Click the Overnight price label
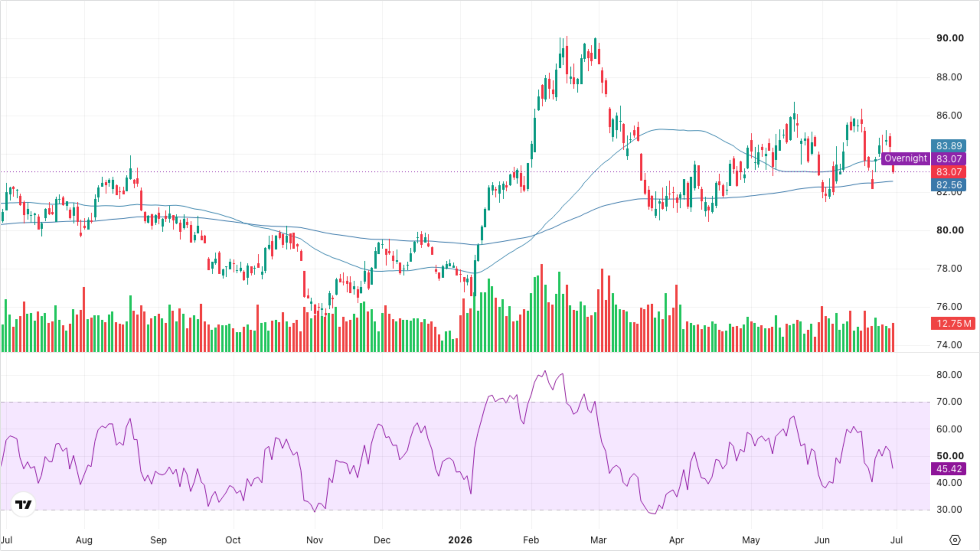980x551 pixels. coord(906,158)
